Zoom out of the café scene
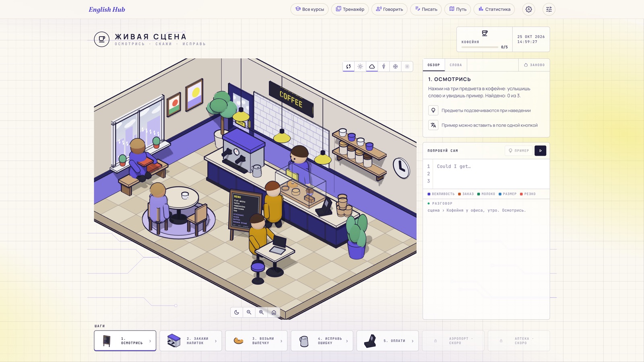The image size is (644, 362). [249, 312]
